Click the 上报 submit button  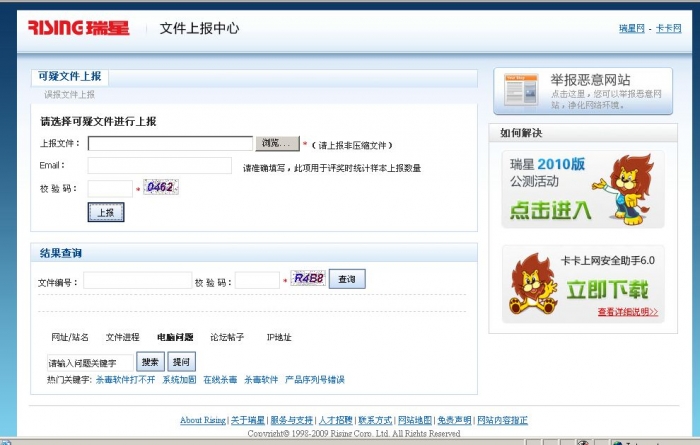106,212
